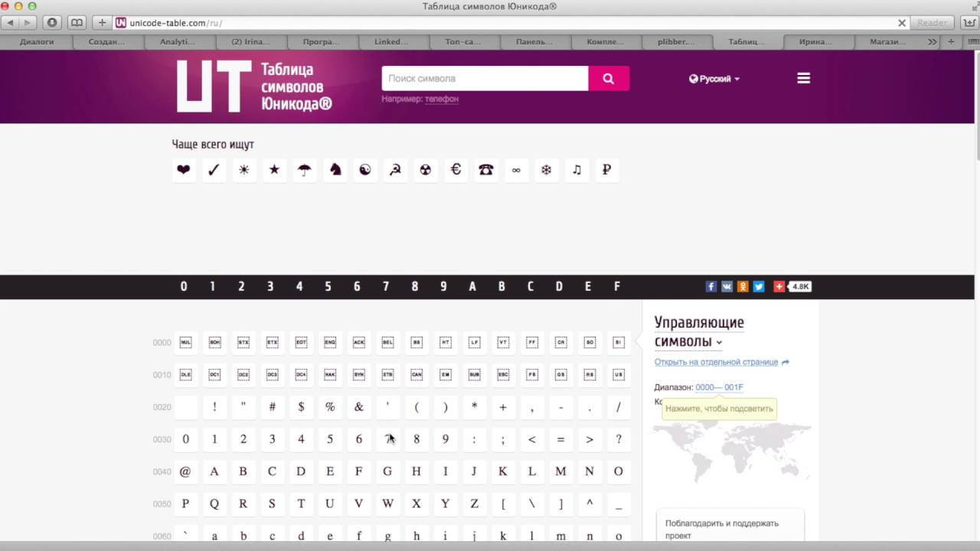Go back with Safari back arrow
Viewport: 980px width, 551px height.
pyautogui.click(x=11, y=23)
